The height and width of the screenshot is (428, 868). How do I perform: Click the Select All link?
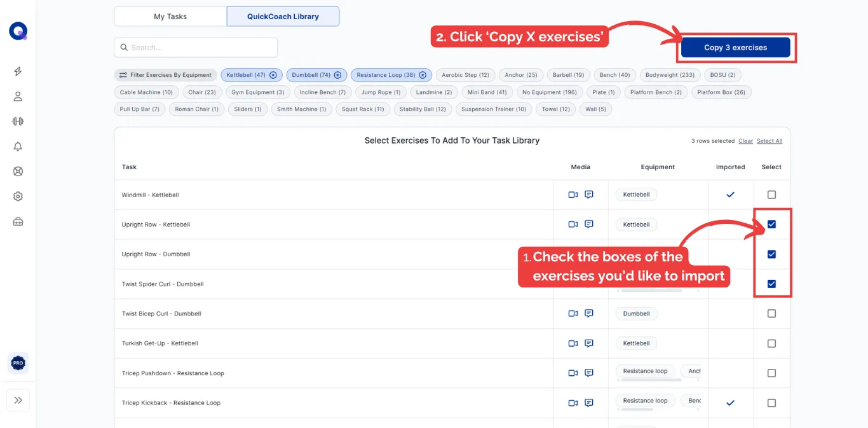tap(770, 141)
